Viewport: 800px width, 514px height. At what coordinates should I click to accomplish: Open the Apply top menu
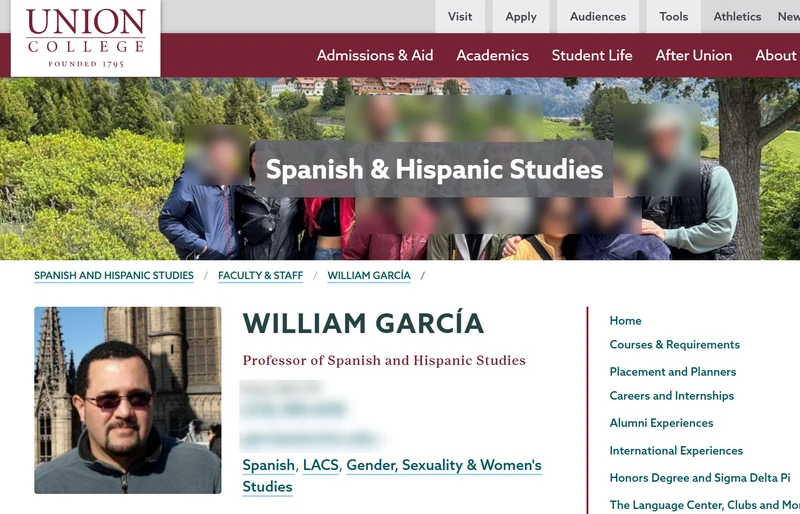click(x=520, y=16)
